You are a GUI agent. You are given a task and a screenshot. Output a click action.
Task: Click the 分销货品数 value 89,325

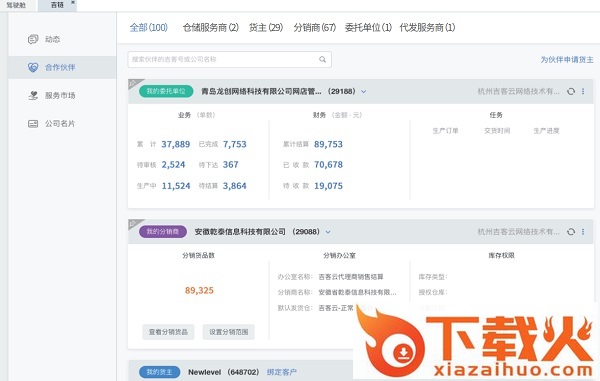point(199,290)
